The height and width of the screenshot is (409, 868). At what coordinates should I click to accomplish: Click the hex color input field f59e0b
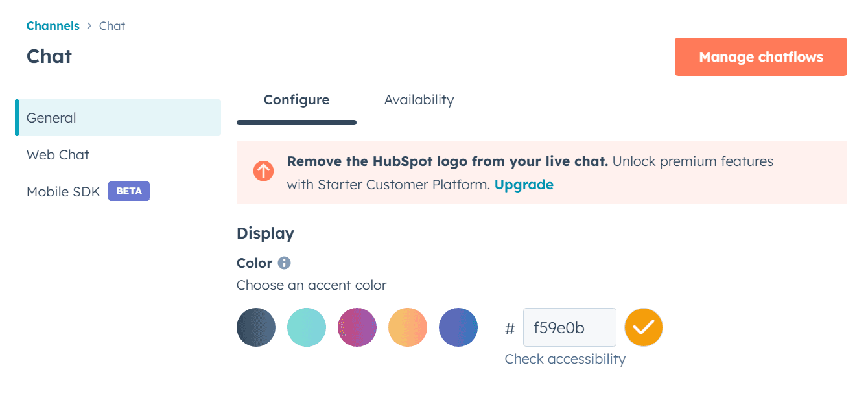pos(569,327)
